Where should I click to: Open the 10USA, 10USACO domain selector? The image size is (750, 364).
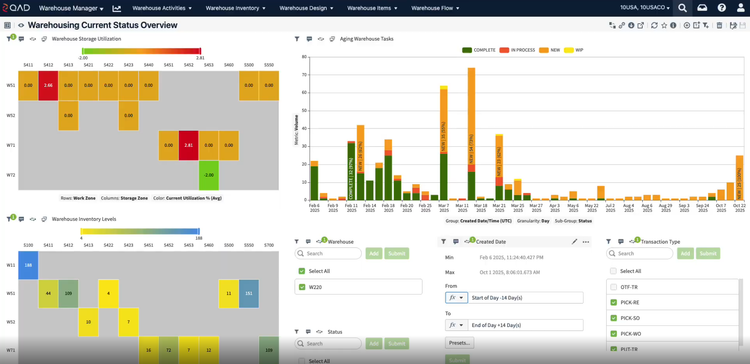[x=645, y=8]
